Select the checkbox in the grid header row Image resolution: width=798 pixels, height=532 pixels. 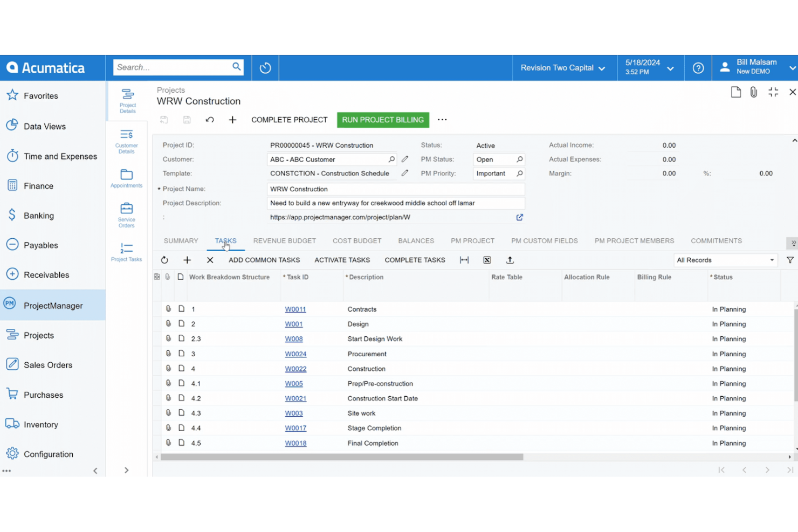pos(157,277)
